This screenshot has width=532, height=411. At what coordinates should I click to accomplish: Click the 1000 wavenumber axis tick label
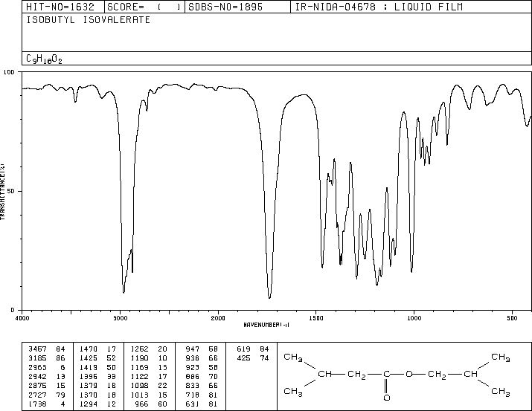[x=414, y=318]
